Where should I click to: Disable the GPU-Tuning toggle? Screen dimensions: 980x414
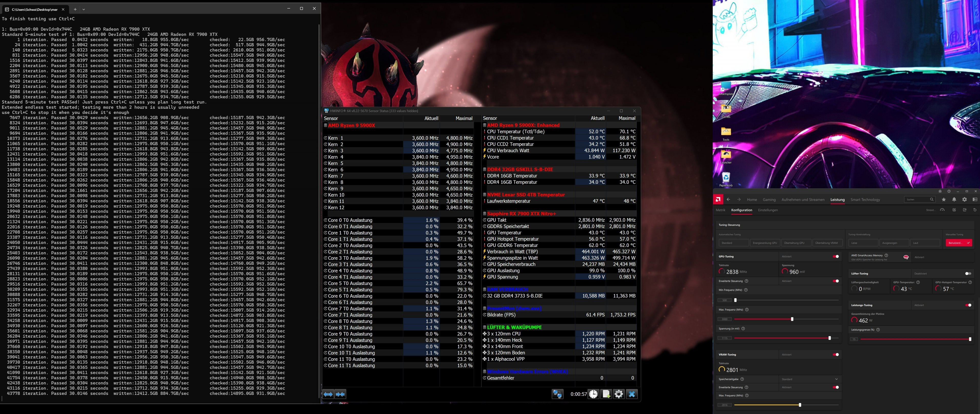[x=836, y=256]
